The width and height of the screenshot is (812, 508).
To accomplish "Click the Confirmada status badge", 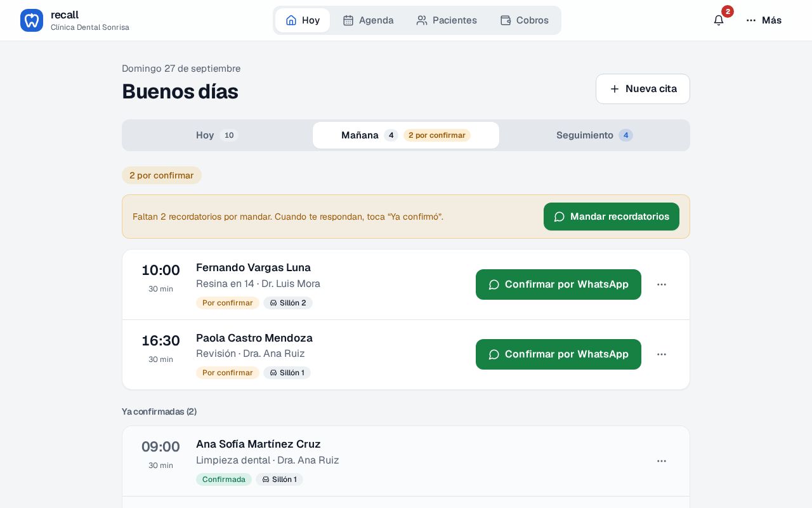I will pyautogui.click(x=224, y=479).
